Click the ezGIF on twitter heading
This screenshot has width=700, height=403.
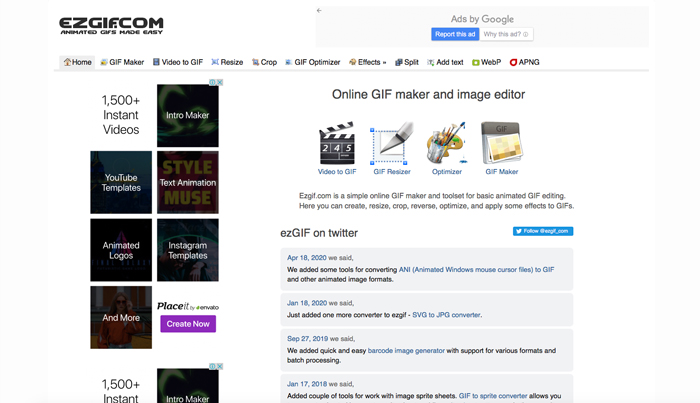(x=319, y=233)
